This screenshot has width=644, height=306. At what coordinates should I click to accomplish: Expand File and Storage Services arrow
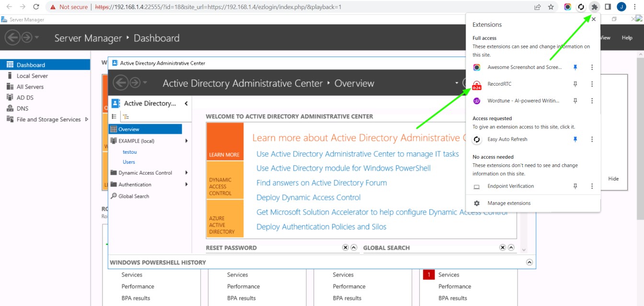[87, 119]
